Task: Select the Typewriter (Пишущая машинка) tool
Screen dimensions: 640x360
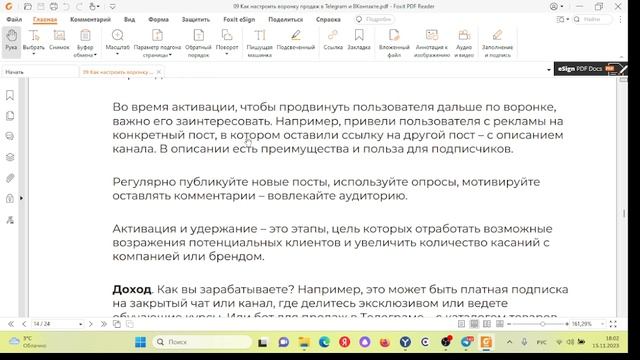Action: point(259,42)
